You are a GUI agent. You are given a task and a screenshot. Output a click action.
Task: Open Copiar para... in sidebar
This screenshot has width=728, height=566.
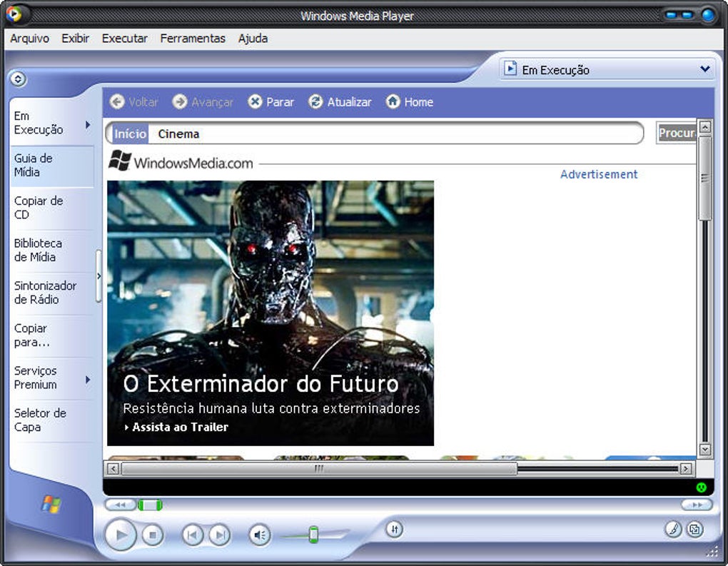pyautogui.click(x=52, y=335)
